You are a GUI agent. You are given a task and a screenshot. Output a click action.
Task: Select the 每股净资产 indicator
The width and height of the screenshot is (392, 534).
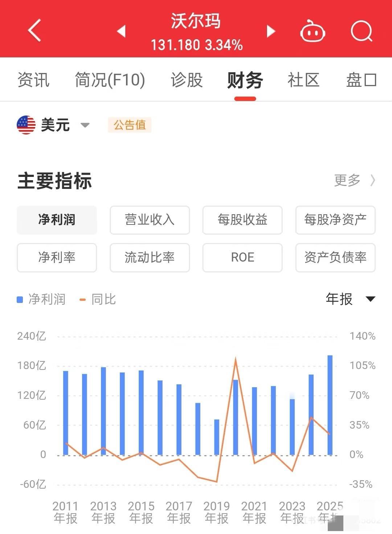coord(335,220)
